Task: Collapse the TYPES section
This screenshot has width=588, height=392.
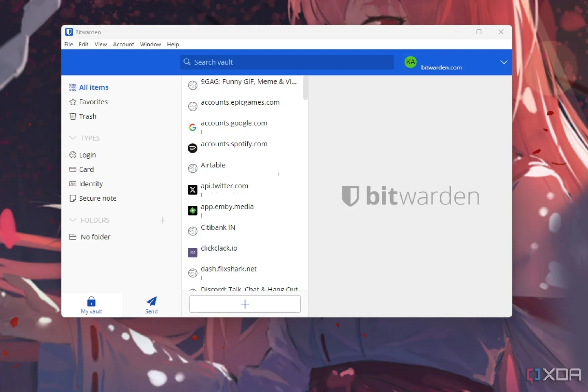Action: (73, 138)
